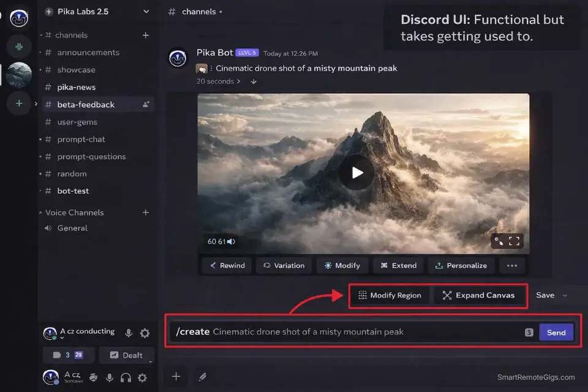The width and height of the screenshot is (588, 392).
Task: Select the Rewind tool under the video
Action: [x=226, y=265]
